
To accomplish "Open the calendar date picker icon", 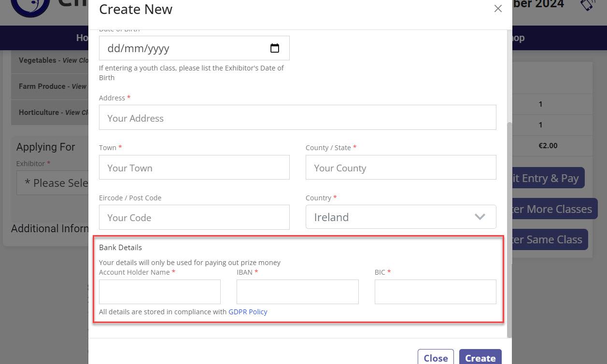I will pyautogui.click(x=274, y=48).
